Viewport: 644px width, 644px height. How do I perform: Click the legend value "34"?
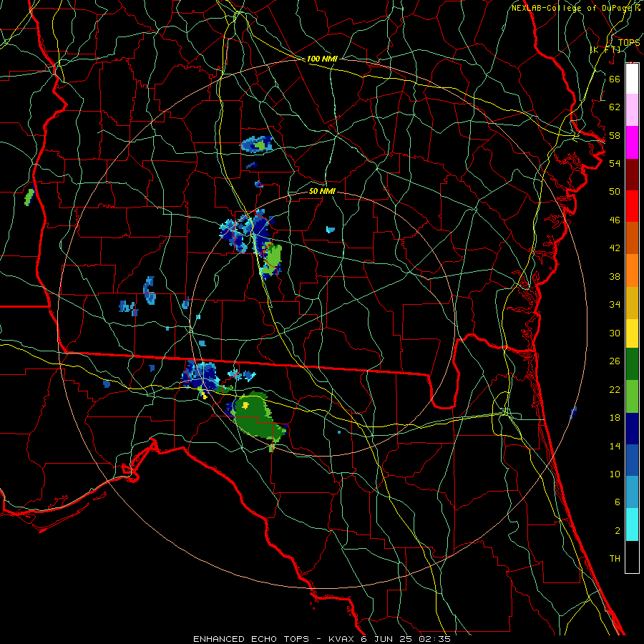coord(615,305)
